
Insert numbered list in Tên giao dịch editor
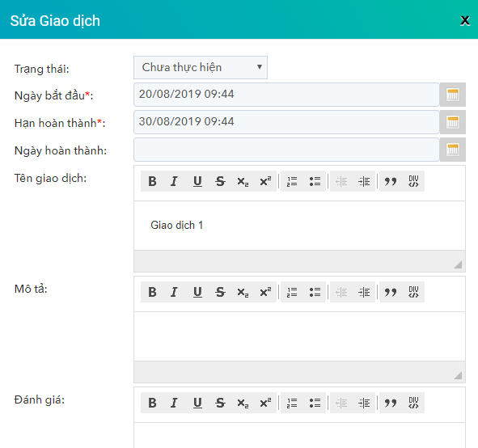[x=292, y=181]
